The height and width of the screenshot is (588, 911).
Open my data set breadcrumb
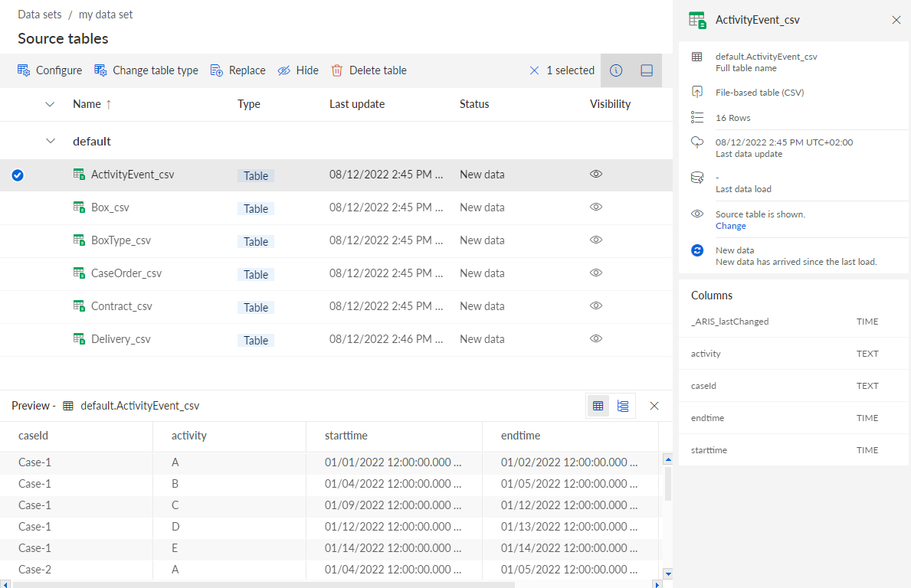click(106, 15)
